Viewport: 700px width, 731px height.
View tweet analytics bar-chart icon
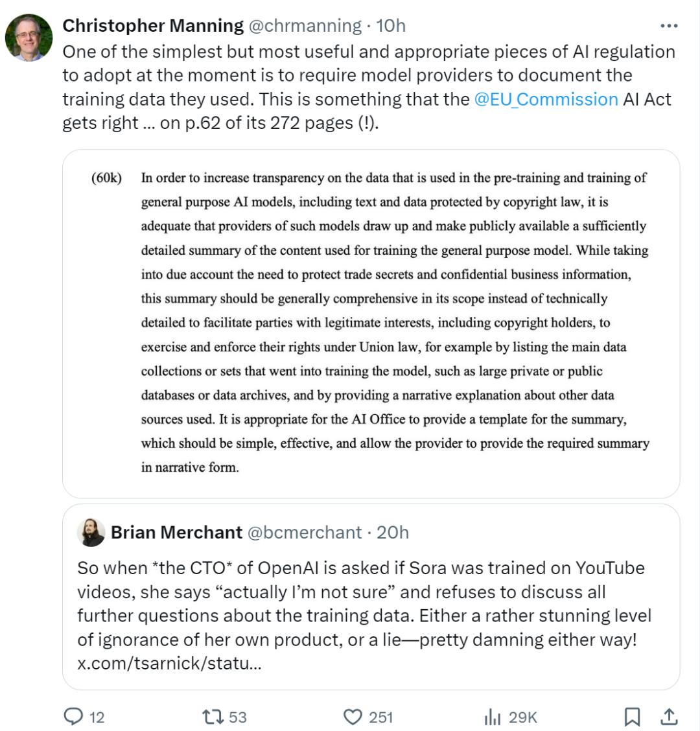(x=493, y=717)
